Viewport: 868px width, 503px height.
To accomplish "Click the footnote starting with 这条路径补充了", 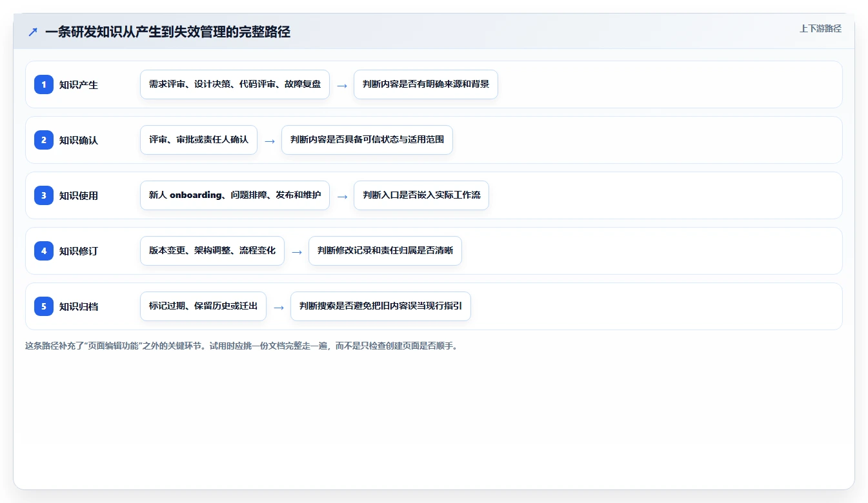I will [x=241, y=346].
